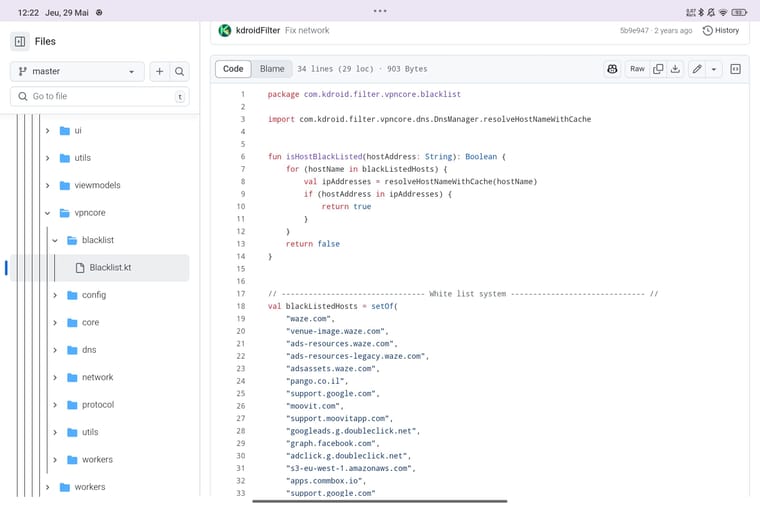Select the bottom workers folder
The image size is (760, 507).
pyautogui.click(x=90, y=487)
